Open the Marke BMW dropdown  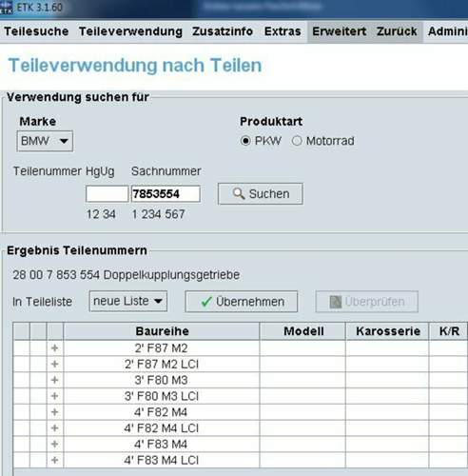point(45,141)
